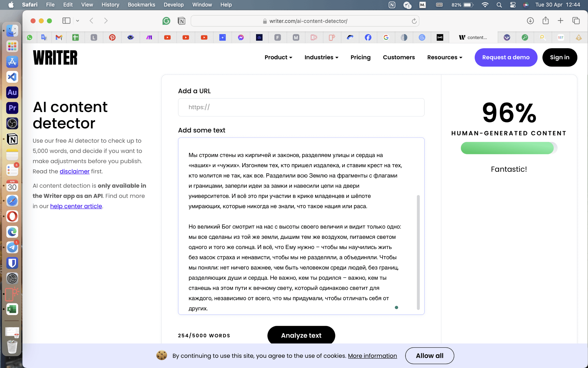Open a new tab with plus icon
The width and height of the screenshot is (588, 368).
[x=560, y=21]
